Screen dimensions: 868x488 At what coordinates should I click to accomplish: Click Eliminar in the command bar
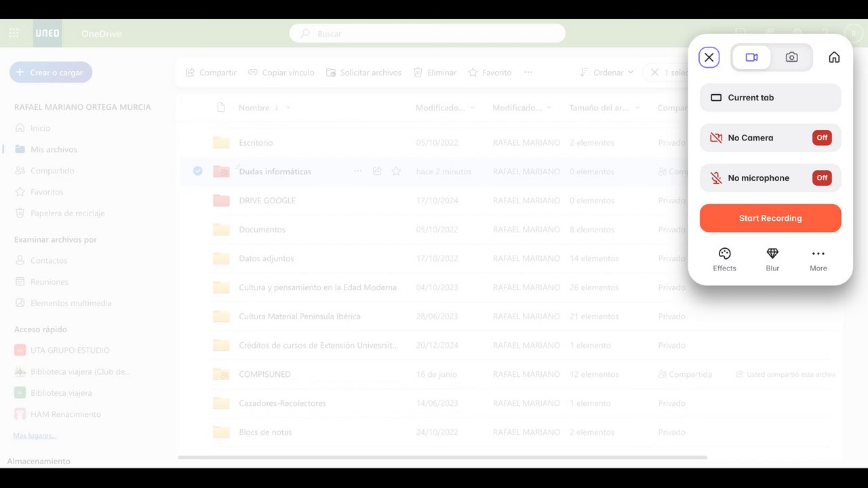435,73
